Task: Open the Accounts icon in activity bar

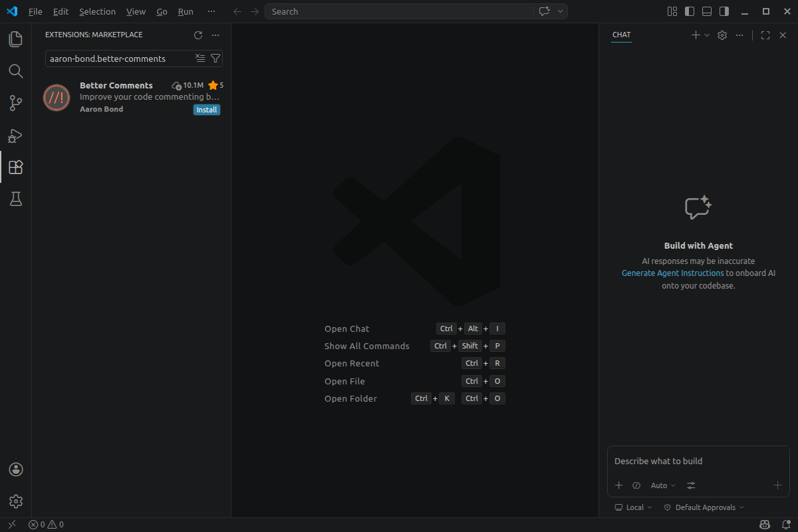Action: coord(16,469)
